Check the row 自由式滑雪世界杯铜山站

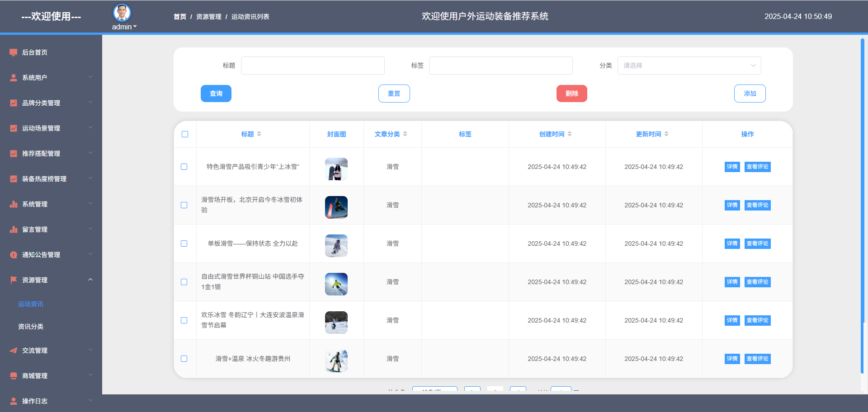click(x=184, y=282)
